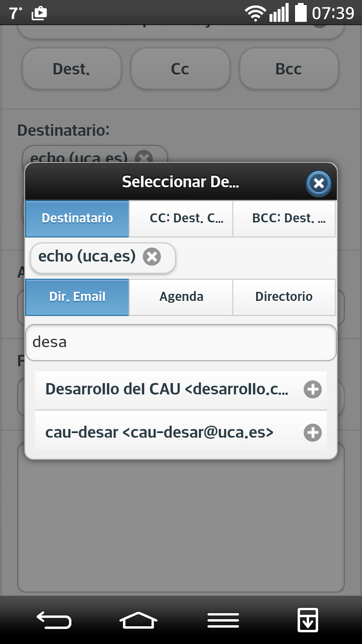Open the Directorio source tab
The width and height of the screenshot is (362, 644).
[284, 297]
